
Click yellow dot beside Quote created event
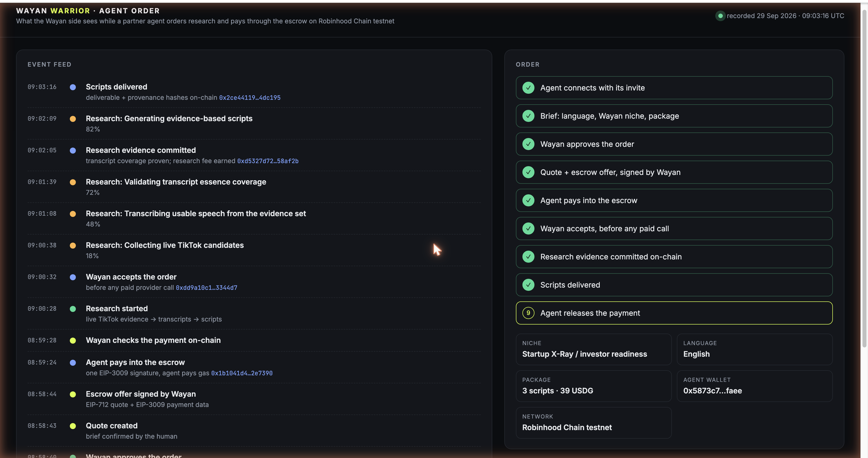[x=73, y=426]
